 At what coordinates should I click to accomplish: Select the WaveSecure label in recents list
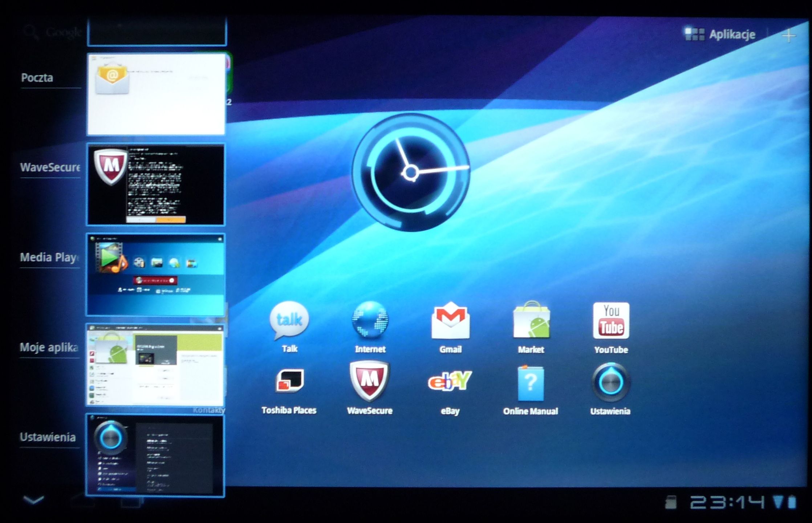click(x=50, y=167)
